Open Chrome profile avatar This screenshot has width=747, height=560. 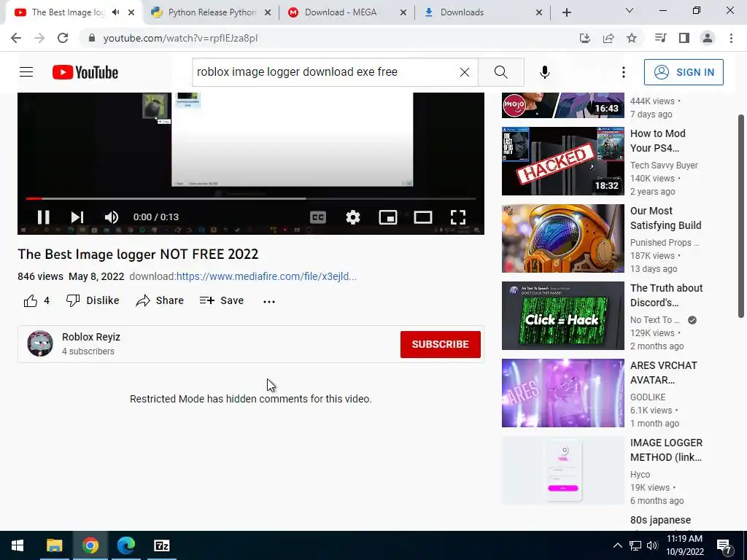(x=708, y=38)
